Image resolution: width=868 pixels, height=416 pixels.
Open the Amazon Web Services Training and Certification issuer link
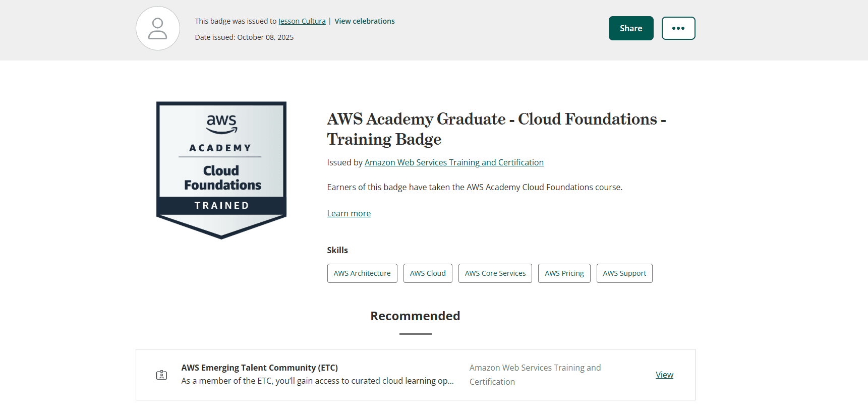point(454,162)
